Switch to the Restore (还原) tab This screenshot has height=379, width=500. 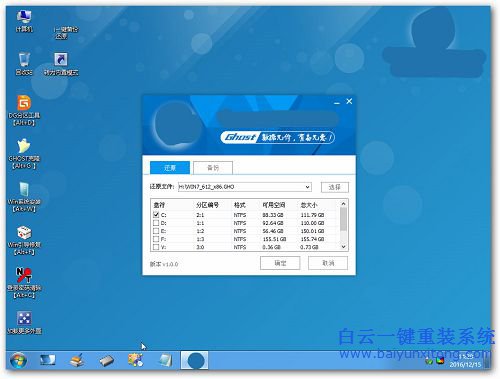[x=170, y=168]
